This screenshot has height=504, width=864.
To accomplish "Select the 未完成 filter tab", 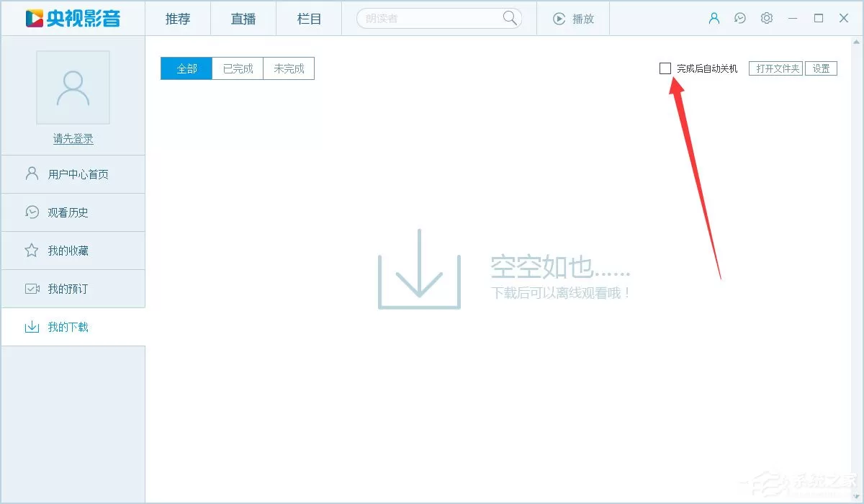I will point(289,69).
